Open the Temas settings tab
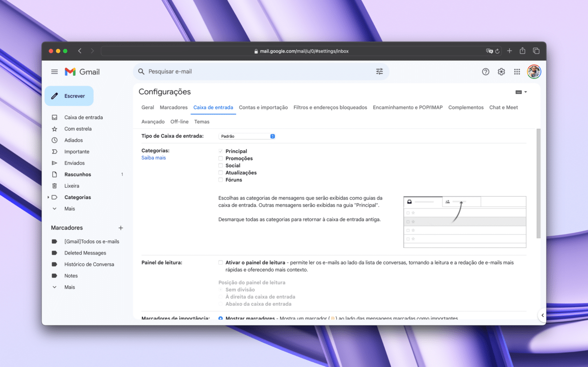 [202, 122]
